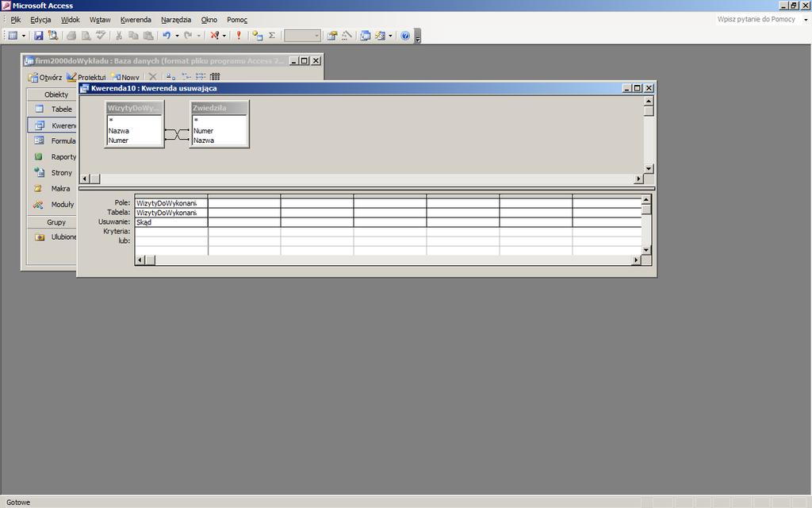Click the Grupy bar header
Viewport: 812px width, 508px height.
[x=52, y=222]
